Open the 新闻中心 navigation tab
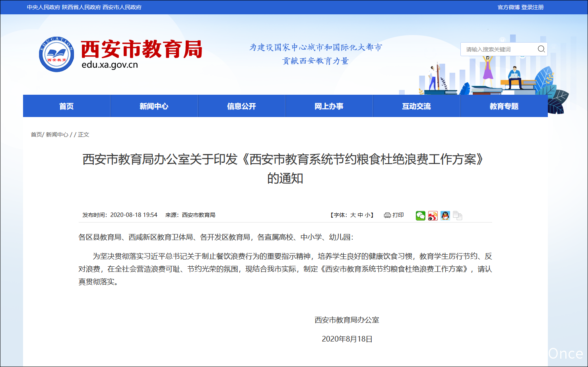This screenshot has height=367, width=588. click(x=154, y=106)
